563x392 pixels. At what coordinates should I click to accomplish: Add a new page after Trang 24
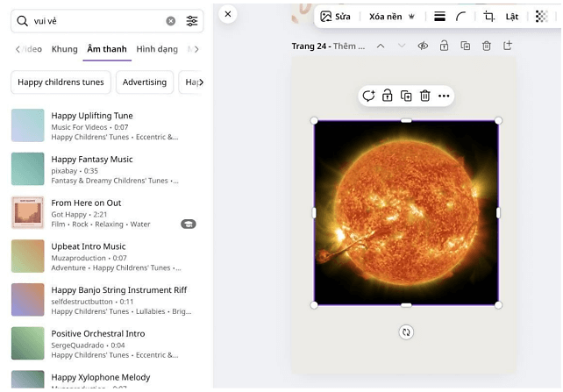[508, 46]
